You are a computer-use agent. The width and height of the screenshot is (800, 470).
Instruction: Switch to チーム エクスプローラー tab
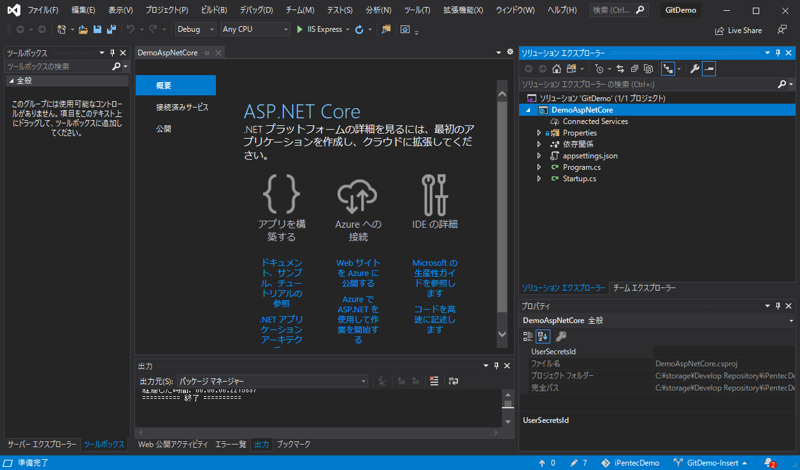[x=644, y=288]
